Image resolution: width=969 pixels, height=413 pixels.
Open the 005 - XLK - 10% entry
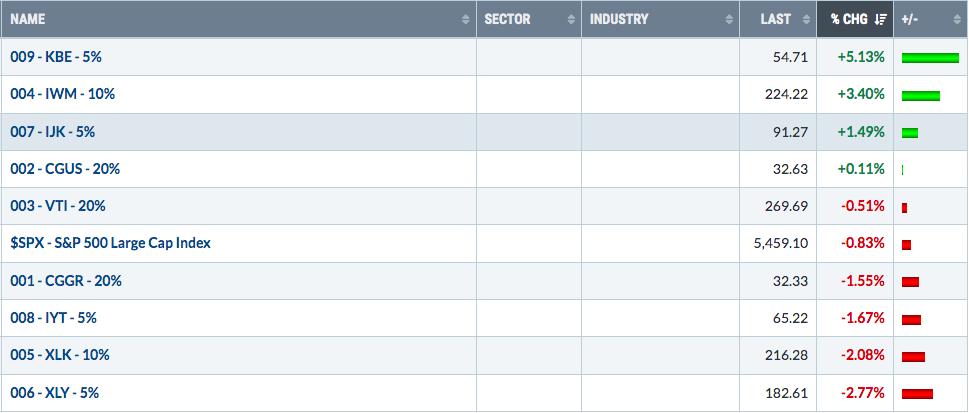pyautogui.click(x=59, y=355)
